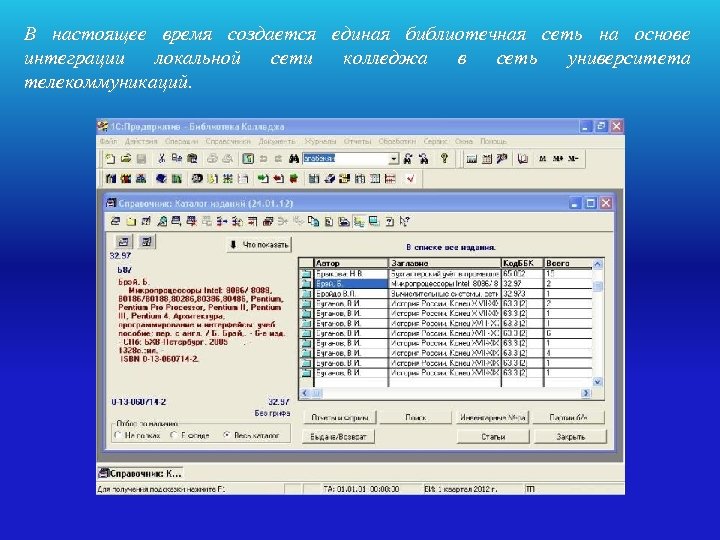Image resolution: width=720 pixels, height=540 pixels.
Task: Click the Cut scissors icon
Action: point(161,158)
